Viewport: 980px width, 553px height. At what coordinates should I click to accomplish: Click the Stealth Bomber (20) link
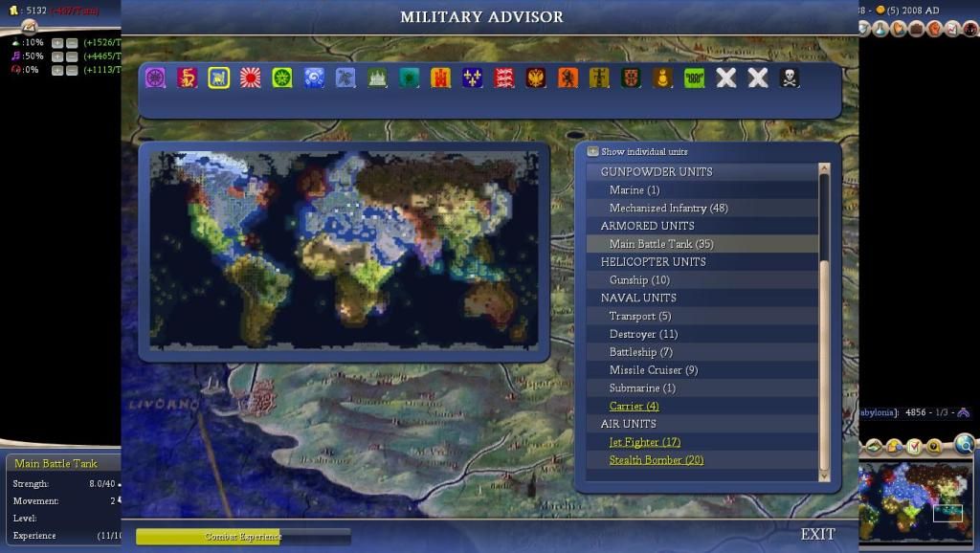[x=657, y=460]
